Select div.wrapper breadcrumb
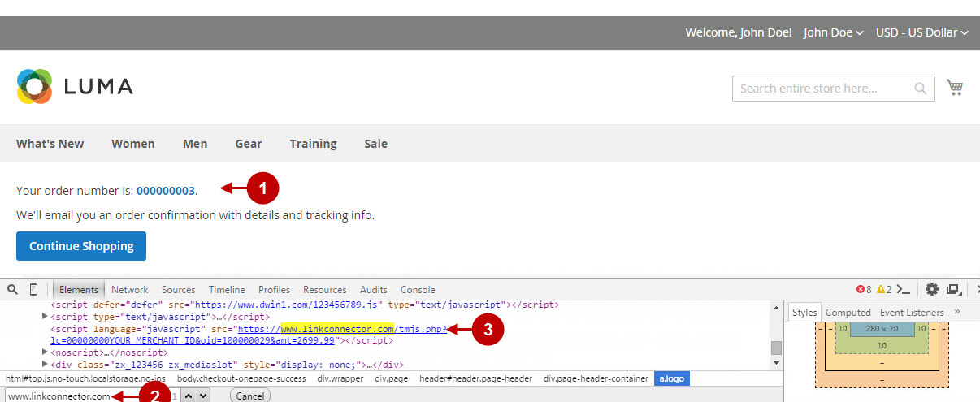 340,378
